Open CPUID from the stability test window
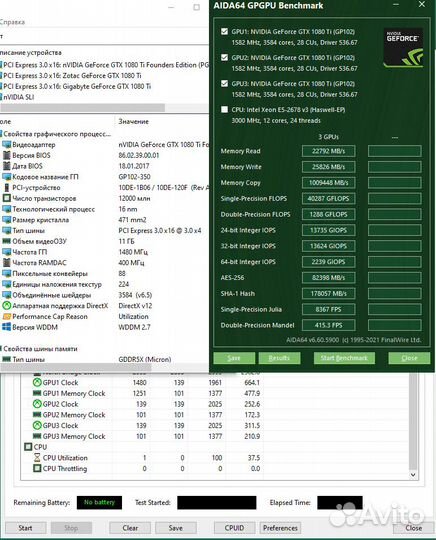This screenshot has width=436, height=540. click(234, 528)
